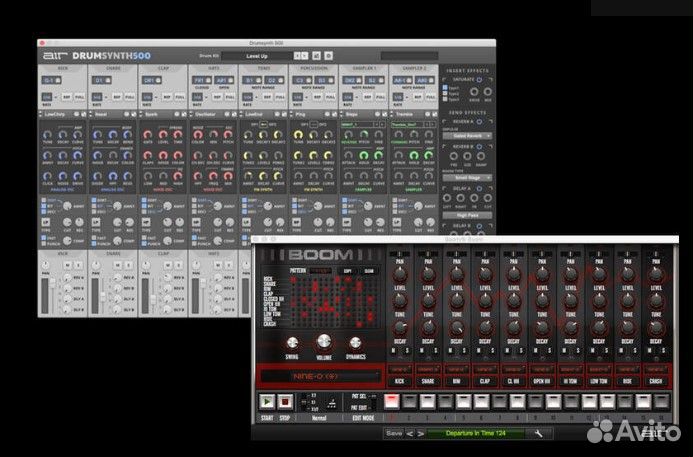Enable the Saturate insert effect power toggle
Screen dimensions: 693x457
coord(479,80)
